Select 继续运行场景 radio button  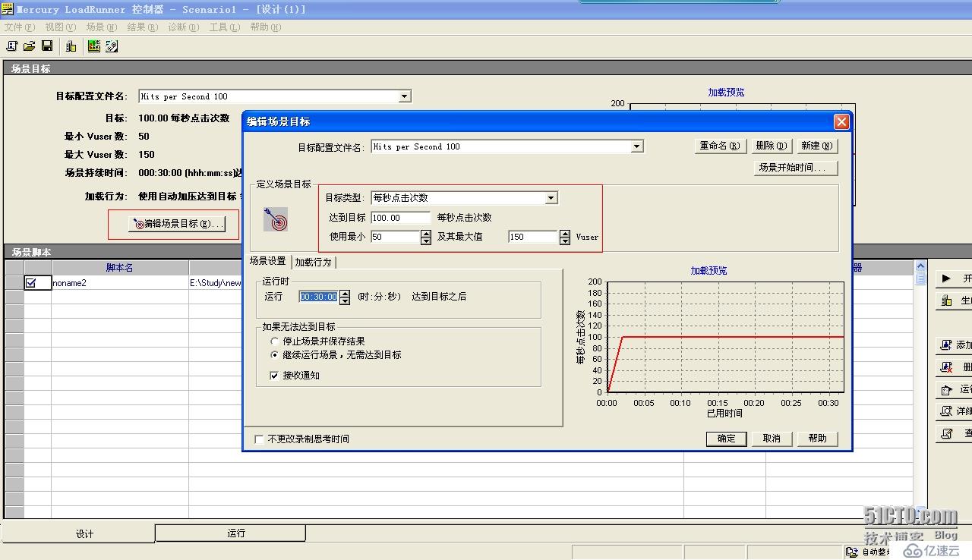(275, 355)
